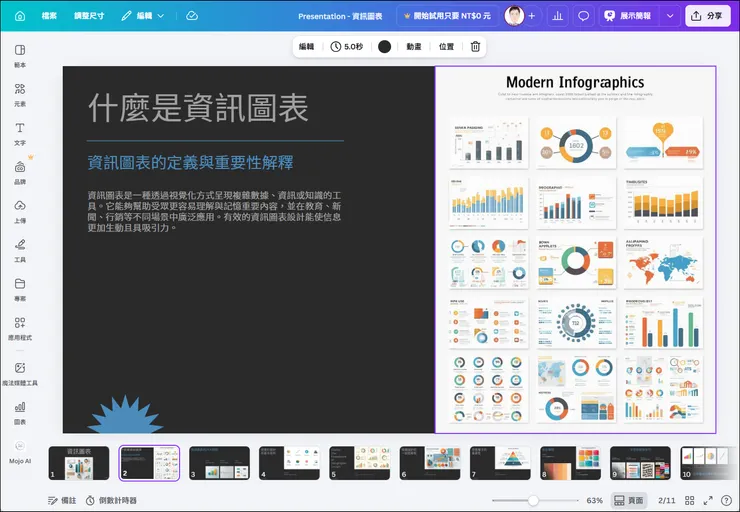Open the 倒數計時器 countdown timer
Screen dimensions: 740x512
[x=111, y=500]
